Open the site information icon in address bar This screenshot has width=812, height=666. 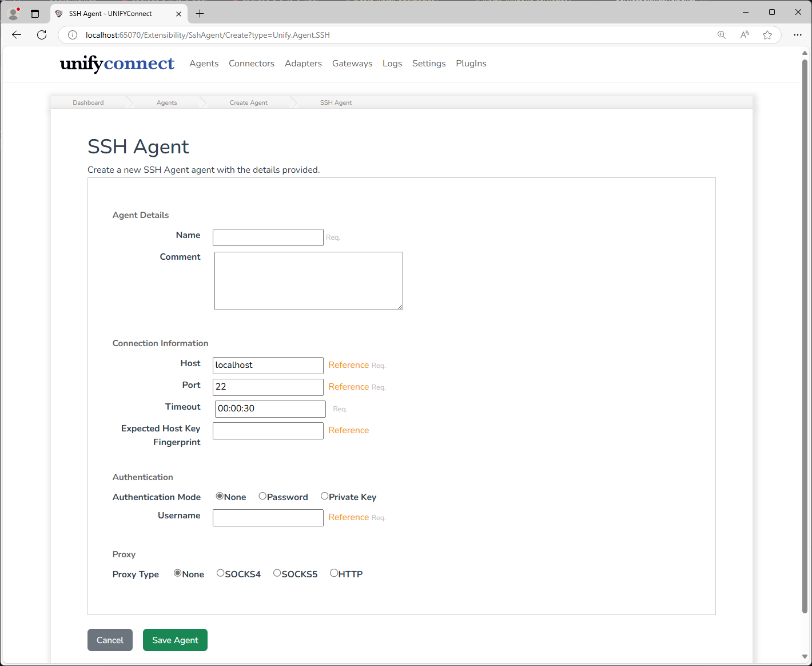tap(73, 35)
